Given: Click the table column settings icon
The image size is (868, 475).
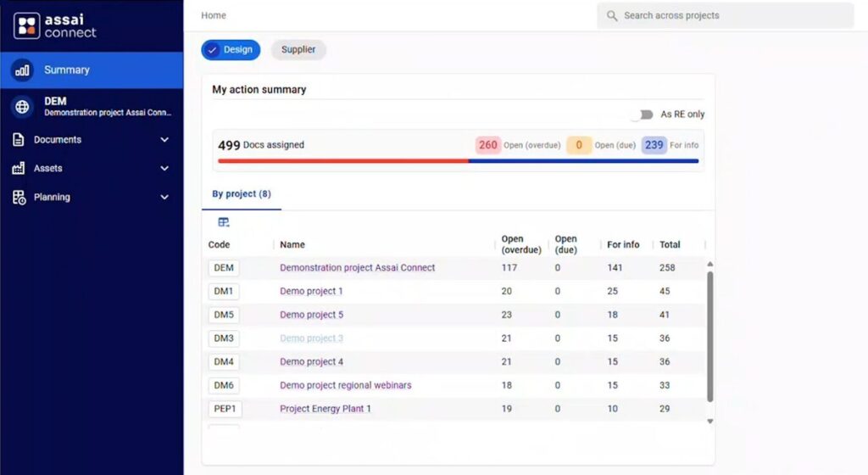Looking at the screenshot, I should [224, 222].
